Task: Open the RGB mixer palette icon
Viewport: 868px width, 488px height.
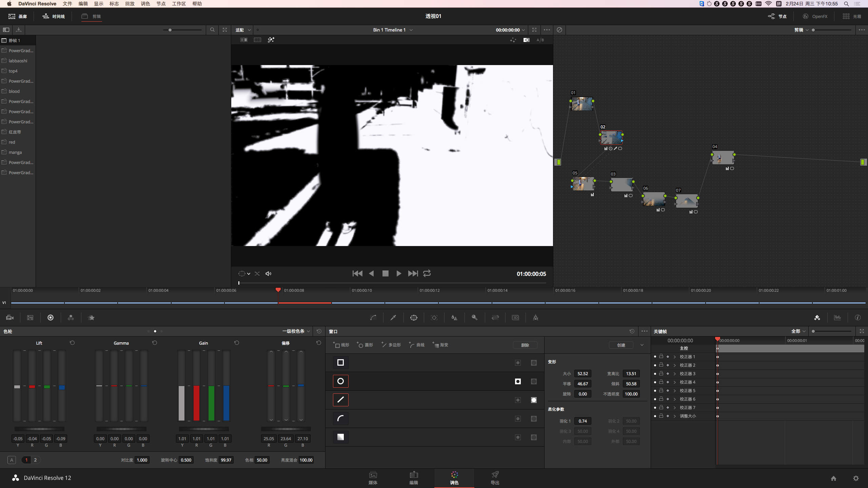Action: point(71,318)
